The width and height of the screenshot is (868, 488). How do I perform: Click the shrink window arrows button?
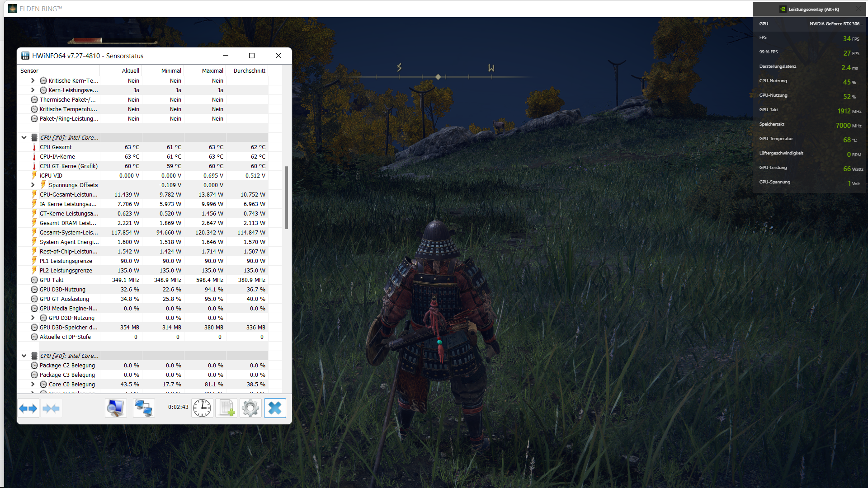tap(51, 408)
